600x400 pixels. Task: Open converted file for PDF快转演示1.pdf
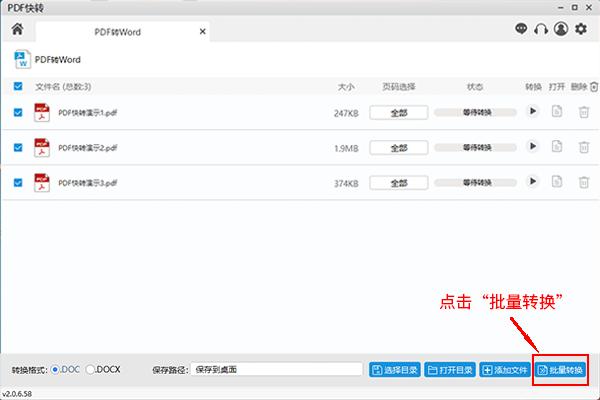(557, 111)
